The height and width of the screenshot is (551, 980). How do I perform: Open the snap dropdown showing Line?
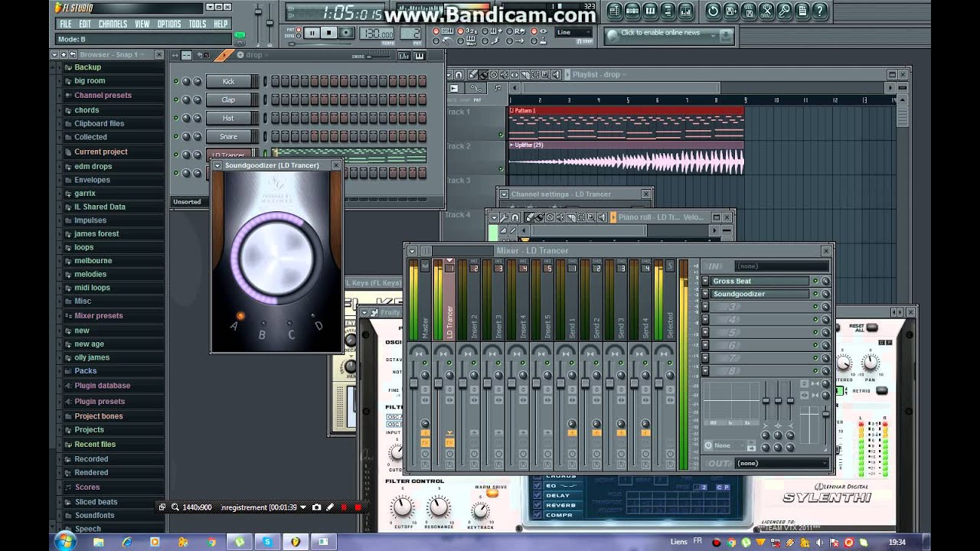coord(574,33)
